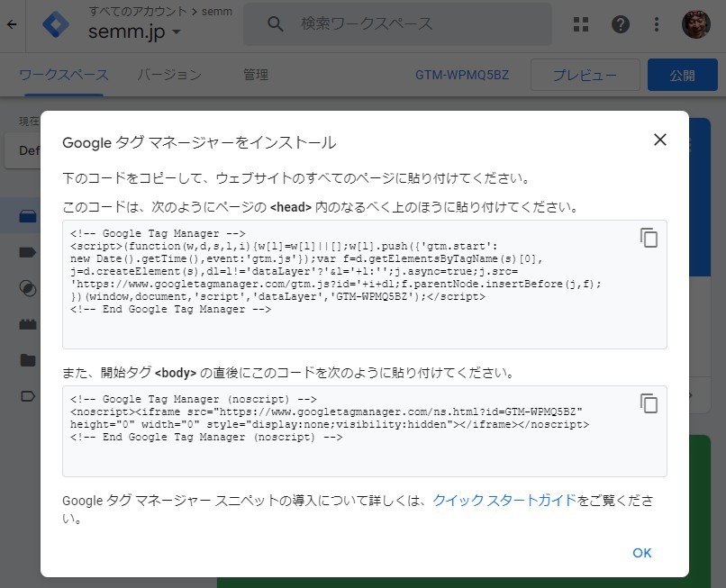
Task: Click the semm account breadcrumb
Action: pos(217,11)
